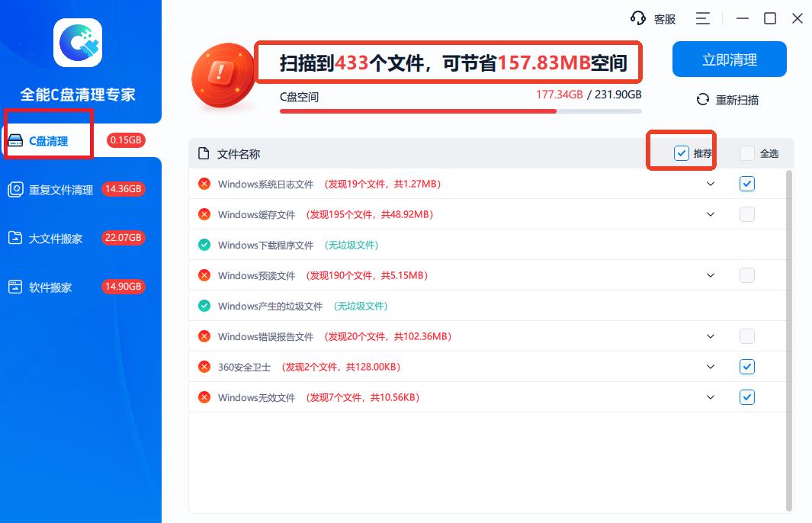This screenshot has width=812, height=523.
Task: Open the hamburger menu icon in title bar
Action: pyautogui.click(x=702, y=18)
